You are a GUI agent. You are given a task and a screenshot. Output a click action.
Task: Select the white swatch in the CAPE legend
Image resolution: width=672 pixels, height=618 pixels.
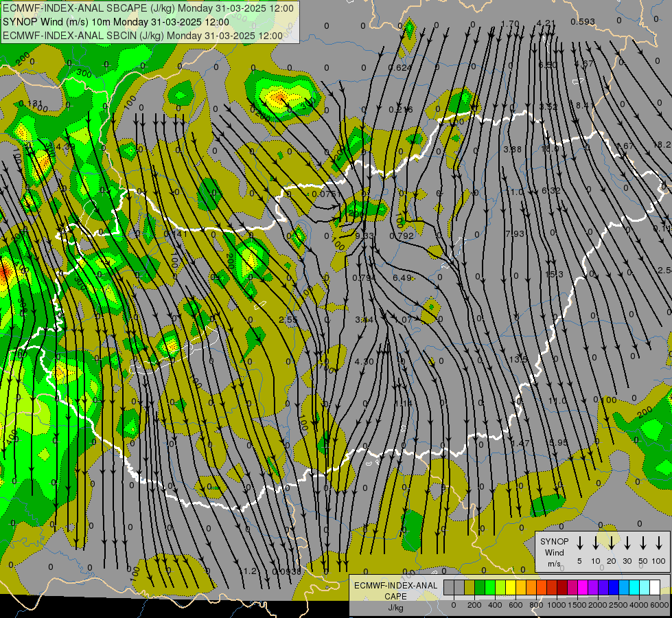(655, 588)
